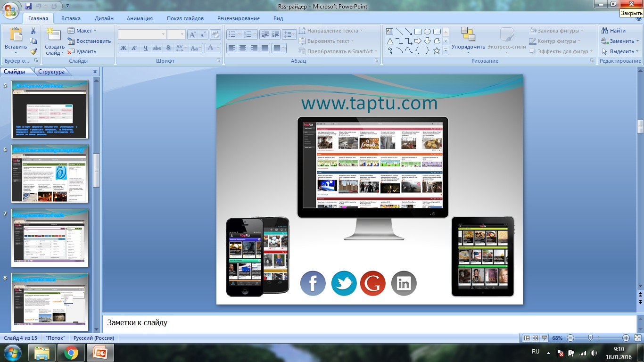Open the Вставка ribbon tab
The image size is (644, 362).
[x=71, y=18]
